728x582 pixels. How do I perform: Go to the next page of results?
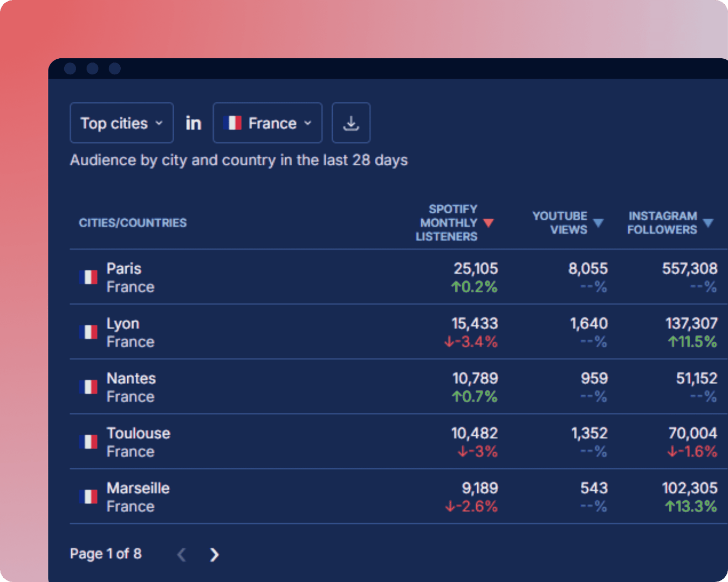[x=214, y=554]
